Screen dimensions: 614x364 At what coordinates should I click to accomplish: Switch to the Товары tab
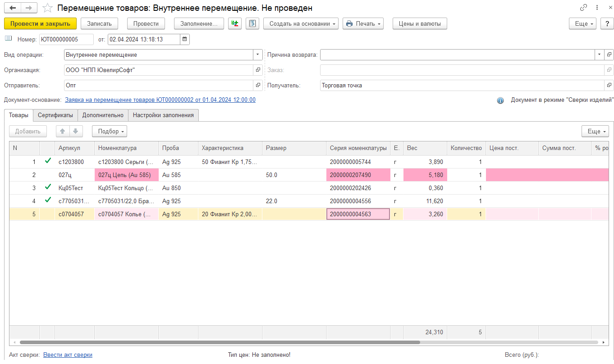18,115
